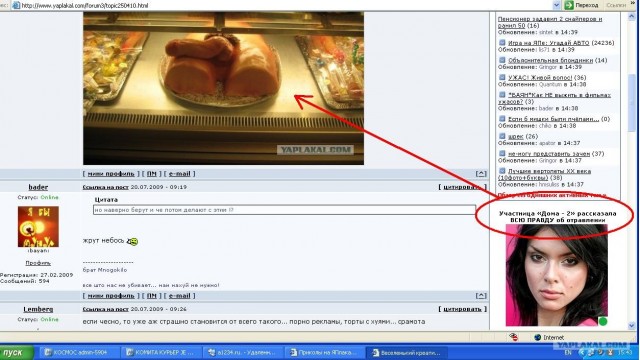Click the page icon in the address bar
Viewport: 640px width, 360px height.
click(x=16, y=5)
